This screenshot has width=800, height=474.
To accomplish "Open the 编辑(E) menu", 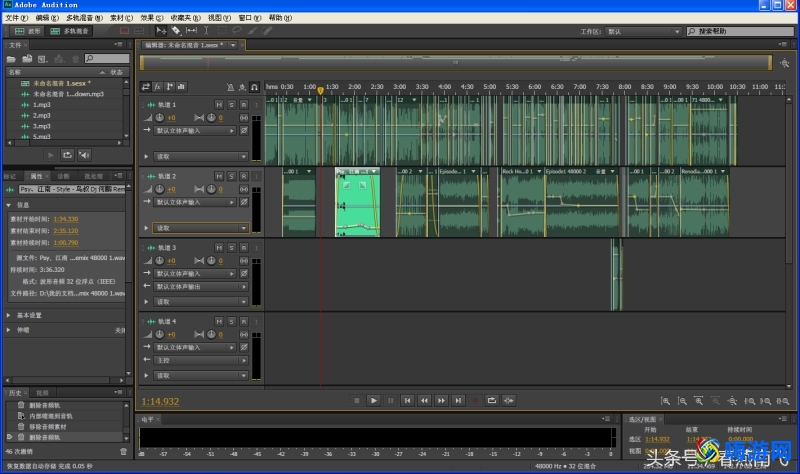I will tap(47, 18).
